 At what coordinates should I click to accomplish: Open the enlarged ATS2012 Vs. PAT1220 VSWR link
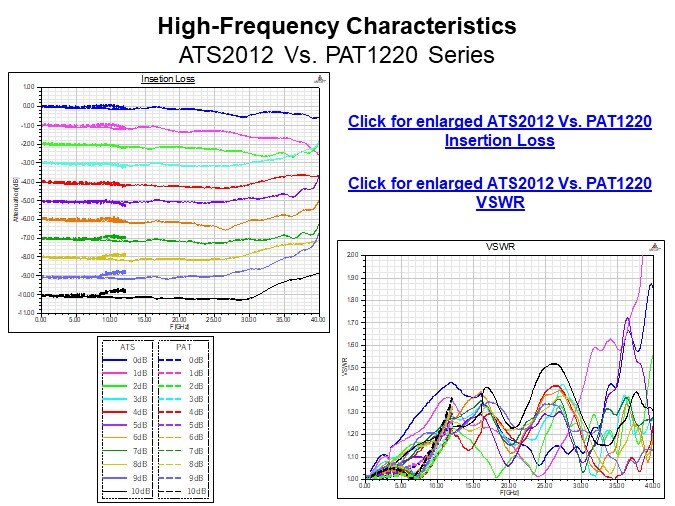pyautogui.click(x=499, y=192)
